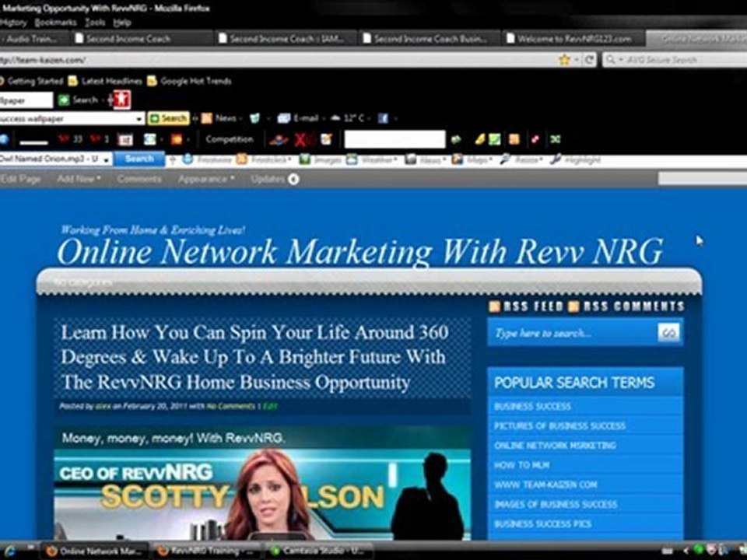The width and height of the screenshot is (747, 560).
Task: Click the WWW TEAM-KAIZEN COM search term
Action: (x=545, y=485)
